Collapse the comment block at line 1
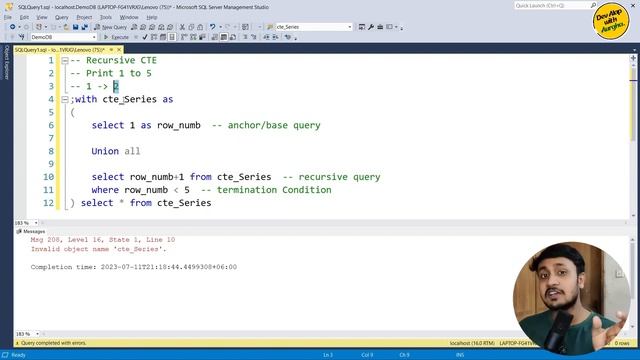The image size is (640, 360). (65, 60)
